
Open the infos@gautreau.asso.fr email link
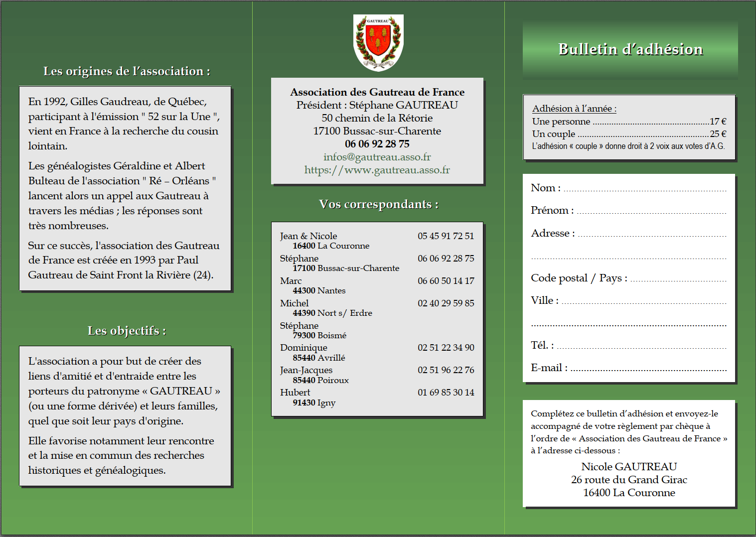(377, 157)
